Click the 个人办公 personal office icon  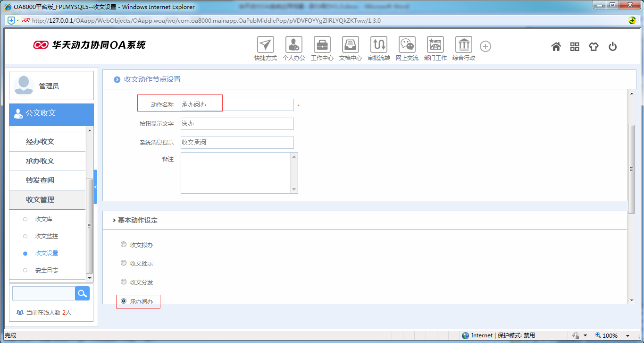coord(293,45)
